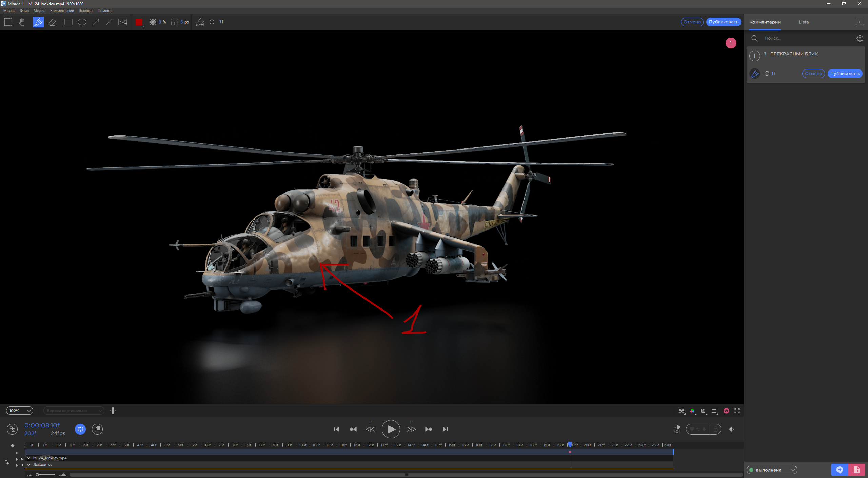Viewport: 868px width, 478px height.
Task: Expand the Mi-24_lookdev.mp4 track chevron
Action: pyautogui.click(x=29, y=458)
